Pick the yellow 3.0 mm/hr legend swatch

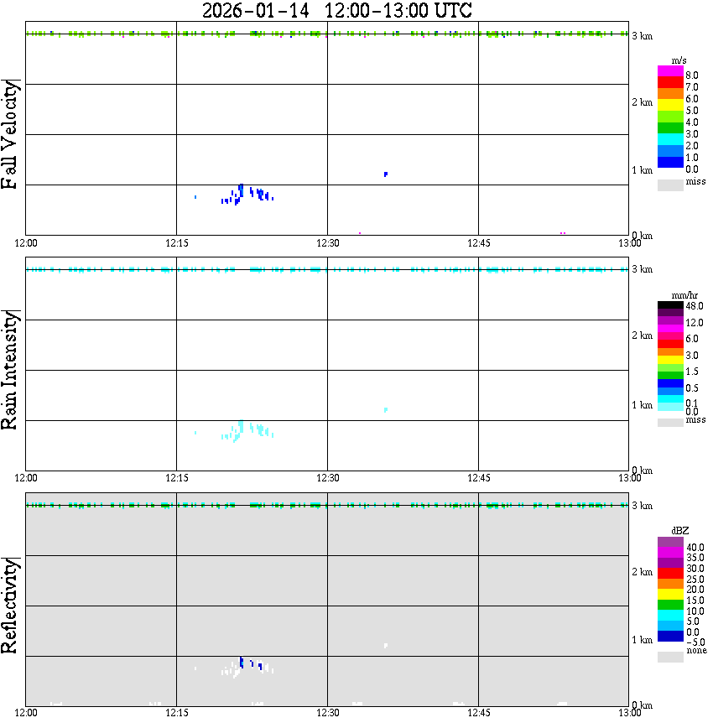[x=670, y=359]
